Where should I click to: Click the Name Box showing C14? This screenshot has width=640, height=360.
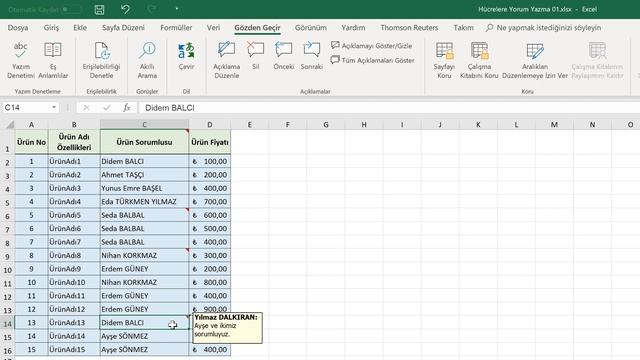(x=27, y=108)
